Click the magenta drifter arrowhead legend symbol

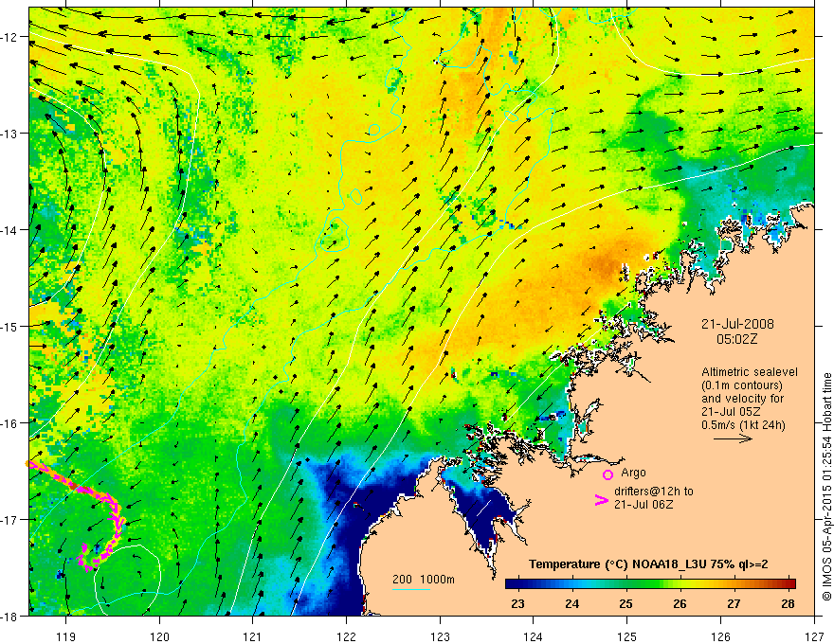(601, 500)
